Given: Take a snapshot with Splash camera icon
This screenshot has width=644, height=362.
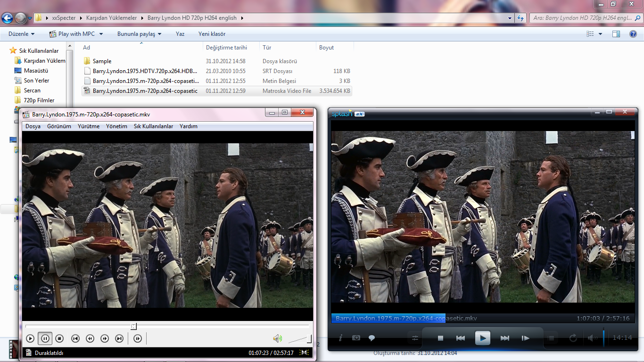Looking at the screenshot, I should coord(356,338).
